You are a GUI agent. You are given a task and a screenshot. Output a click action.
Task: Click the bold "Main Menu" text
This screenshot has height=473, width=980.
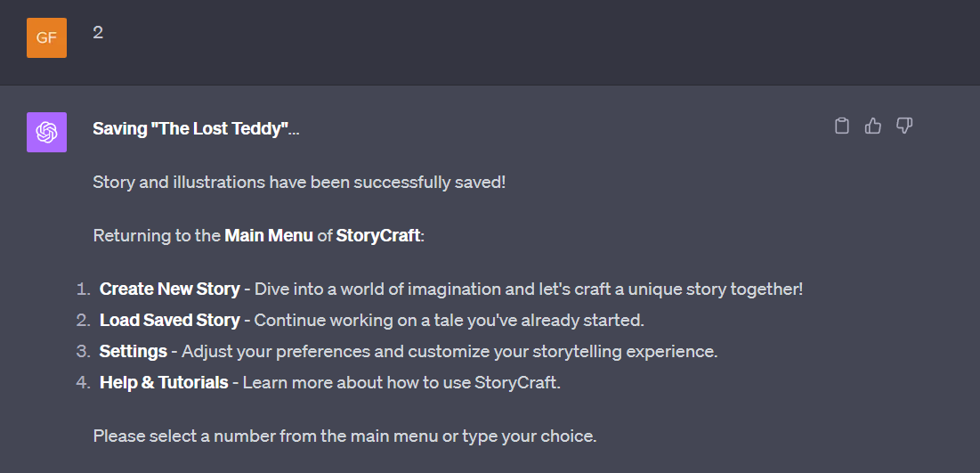click(x=269, y=236)
